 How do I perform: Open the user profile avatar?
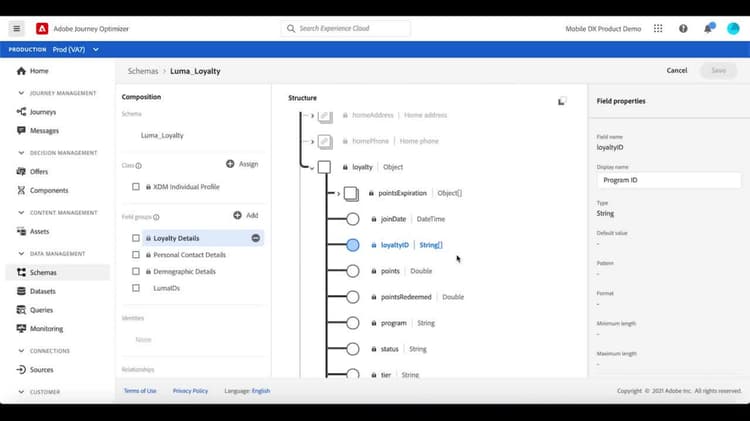click(x=733, y=29)
